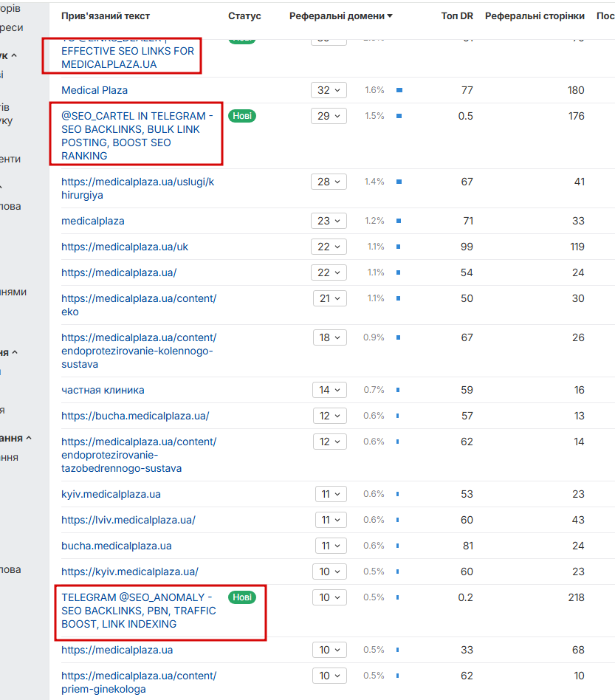Expand the 11 dropdown in lviv.medicalplaza.ua row
Image resolution: width=615 pixels, height=700 pixels.
[331, 520]
